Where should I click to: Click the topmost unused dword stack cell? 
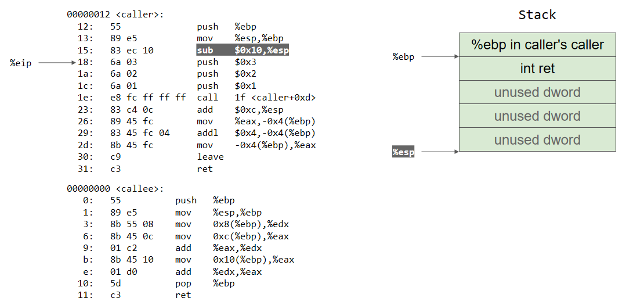[x=537, y=92]
